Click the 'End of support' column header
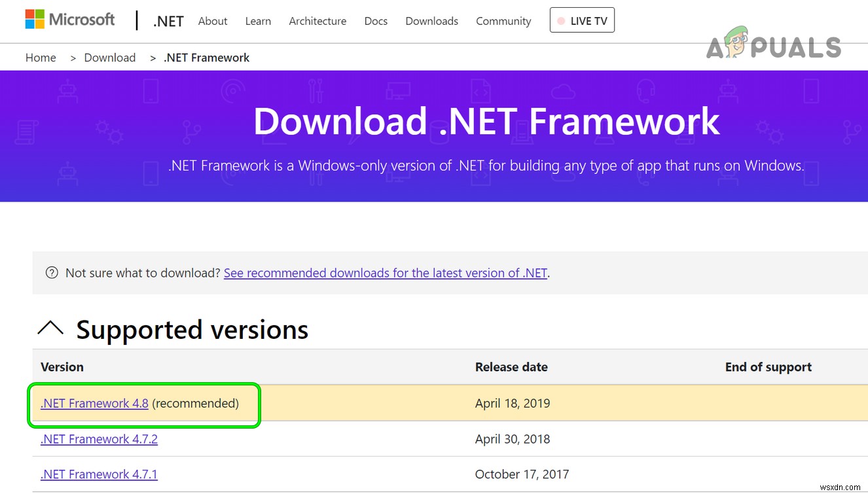Viewport: 868px width, 494px height. pos(768,367)
